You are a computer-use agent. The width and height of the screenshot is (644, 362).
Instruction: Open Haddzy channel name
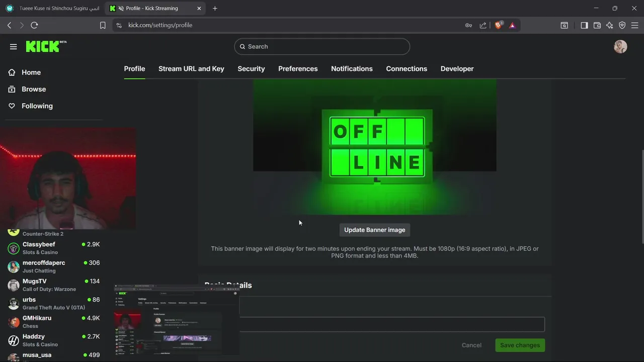tap(34, 337)
